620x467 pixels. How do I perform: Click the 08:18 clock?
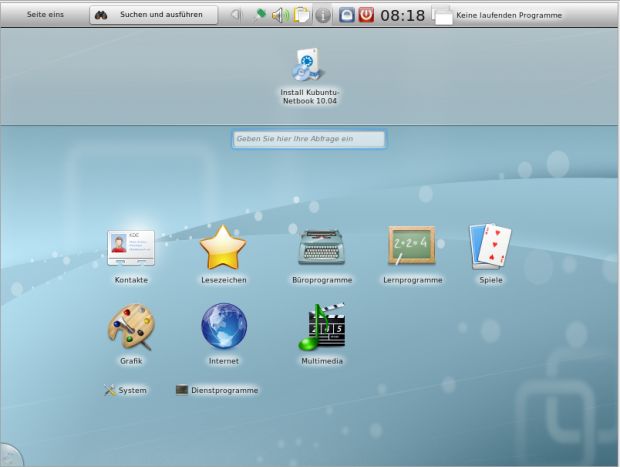403,15
